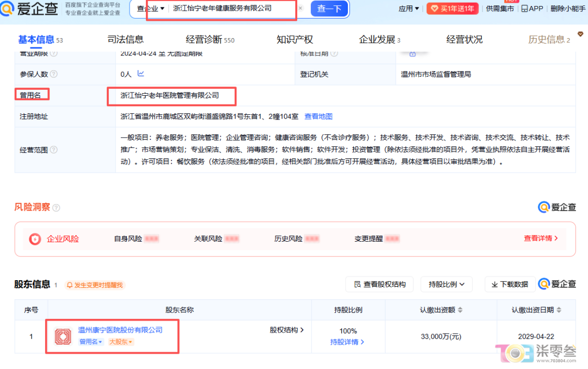Image resolution: width=588 pixels, height=369 pixels.
Task: Open the 供需集市 link
Action: coord(499,8)
